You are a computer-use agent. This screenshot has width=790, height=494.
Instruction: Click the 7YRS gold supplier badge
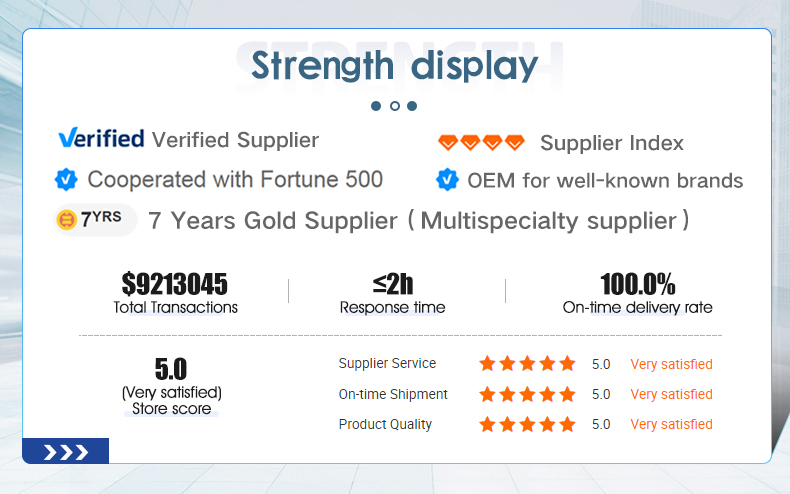[x=95, y=220]
